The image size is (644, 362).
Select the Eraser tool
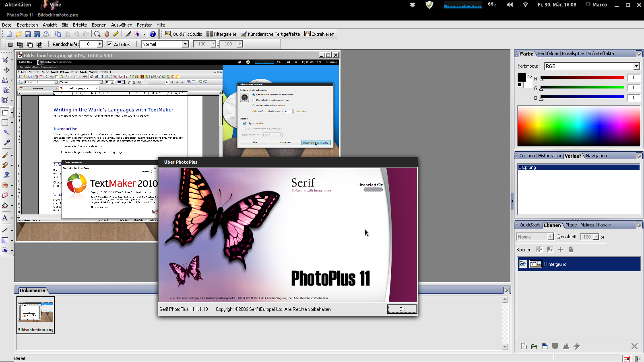[5, 195]
